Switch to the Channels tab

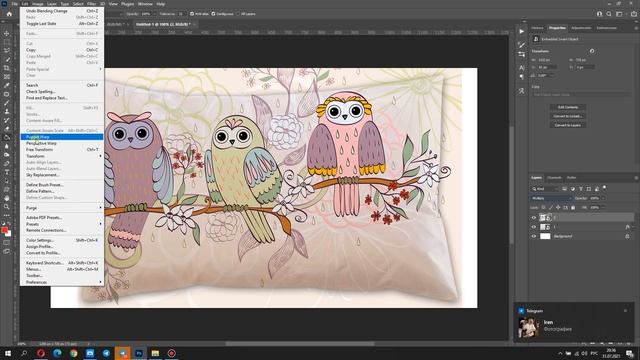[x=554, y=178]
